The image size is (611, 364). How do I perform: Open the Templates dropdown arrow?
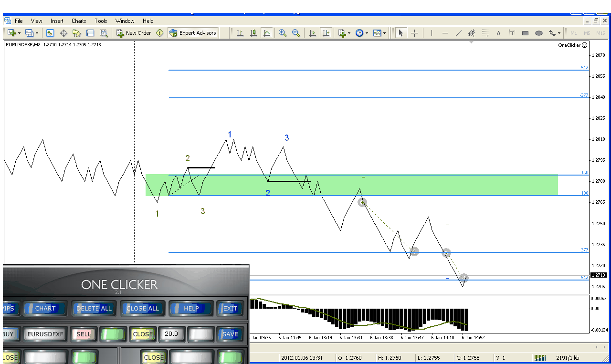(385, 33)
